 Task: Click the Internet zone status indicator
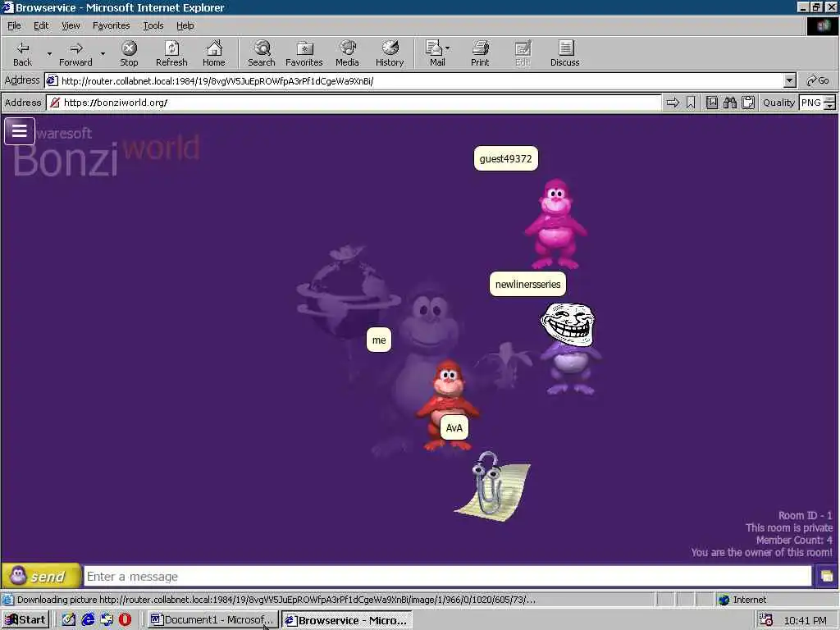point(742,600)
